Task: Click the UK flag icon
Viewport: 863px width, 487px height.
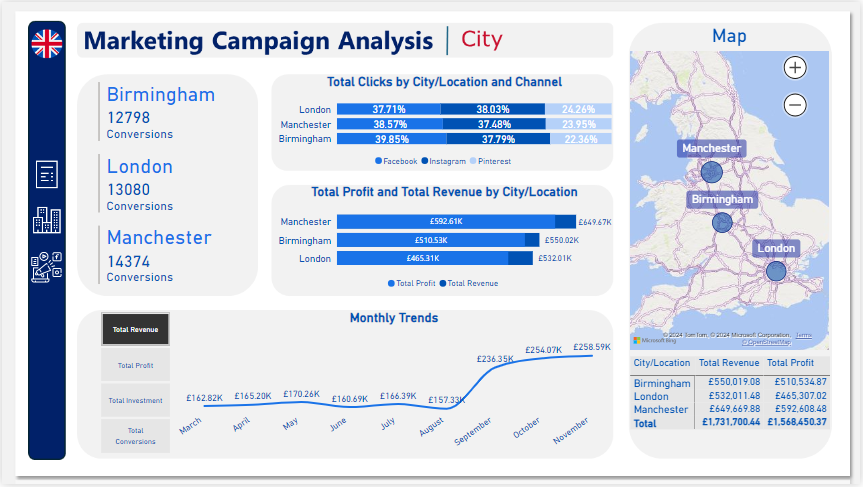Action: click(x=46, y=44)
